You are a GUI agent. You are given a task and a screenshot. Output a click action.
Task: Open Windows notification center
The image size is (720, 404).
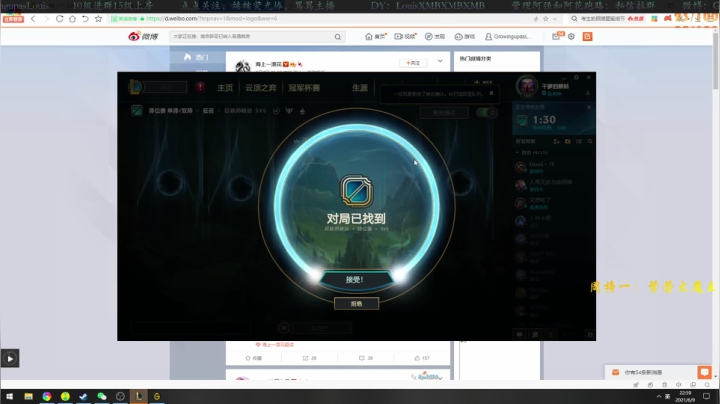coord(707,396)
